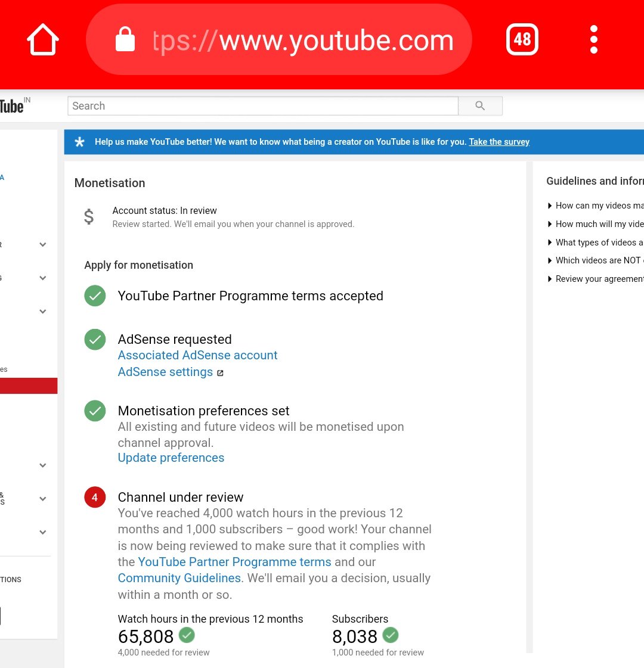Click 'Apply for monetisation' subheading
This screenshot has height=668, width=644.
coord(138,265)
